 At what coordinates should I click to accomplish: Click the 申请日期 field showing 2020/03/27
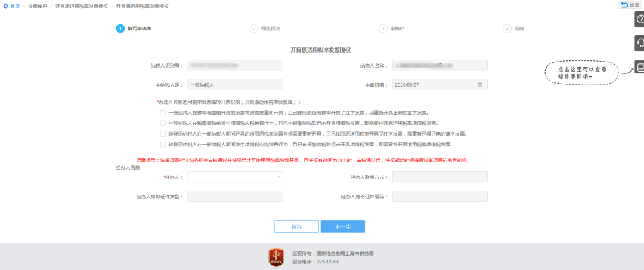440,84
